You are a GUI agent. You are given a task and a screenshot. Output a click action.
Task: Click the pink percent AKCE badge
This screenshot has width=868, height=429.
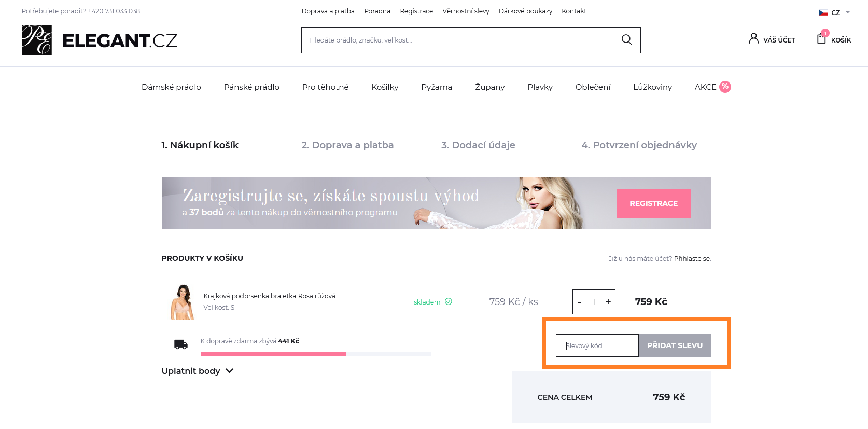click(x=725, y=87)
